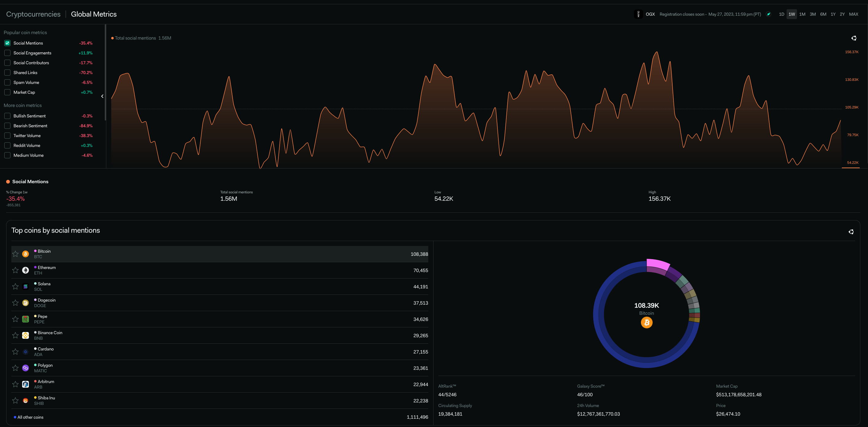The width and height of the screenshot is (868, 427).
Task: Select the 1M time range
Action: (802, 14)
